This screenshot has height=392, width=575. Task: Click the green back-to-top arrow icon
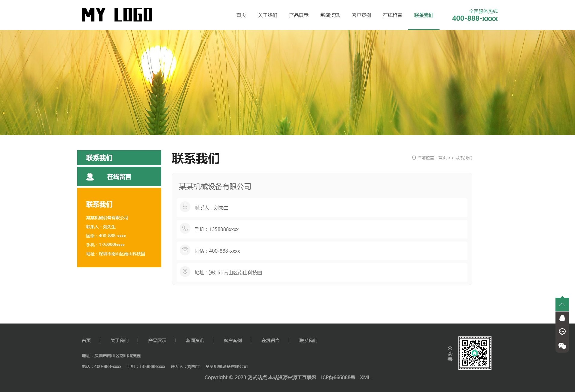(562, 304)
